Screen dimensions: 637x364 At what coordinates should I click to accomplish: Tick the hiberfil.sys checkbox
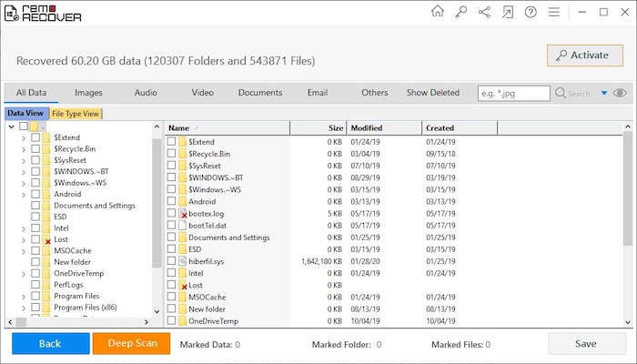click(x=172, y=261)
